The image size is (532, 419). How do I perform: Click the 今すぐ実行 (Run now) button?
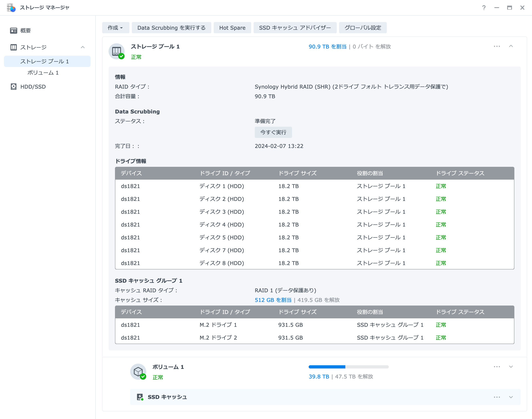point(273,132)
